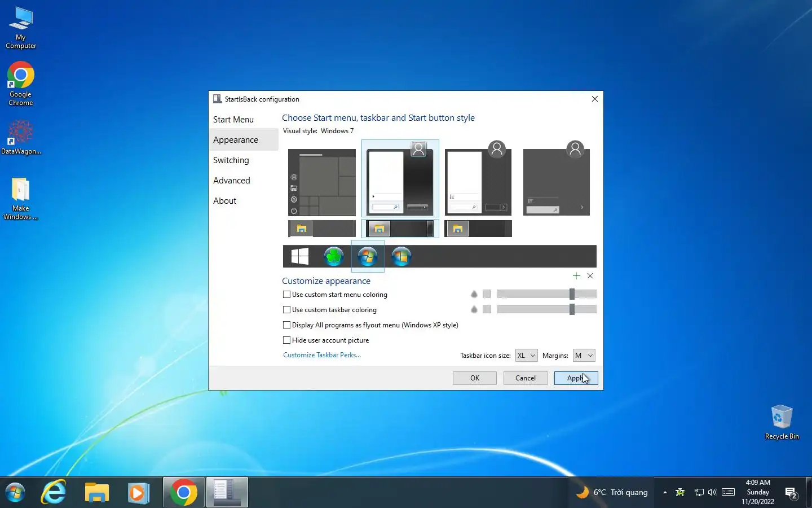Check Hide user account picture

pyautogui.click(x=286, y=340)
